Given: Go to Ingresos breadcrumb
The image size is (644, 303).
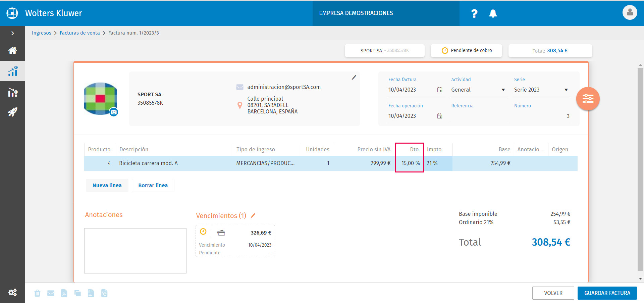Looking at the screenshot, I should coord(42,33).
